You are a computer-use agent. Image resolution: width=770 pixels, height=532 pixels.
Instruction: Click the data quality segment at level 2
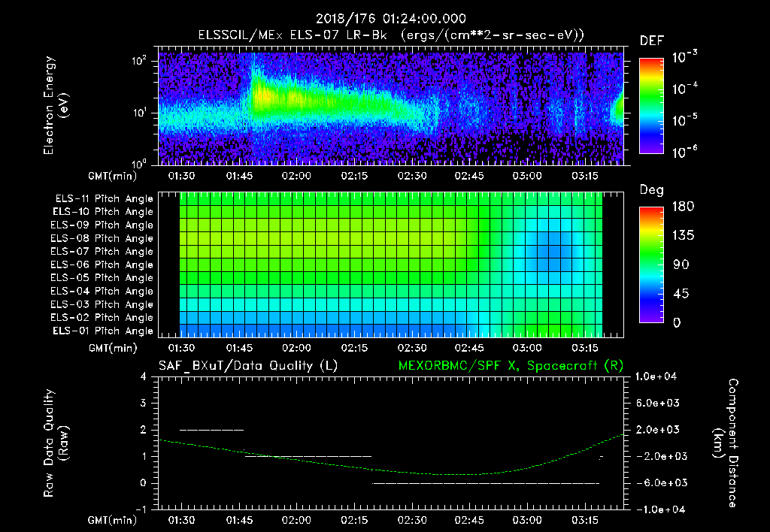point(211,430)
